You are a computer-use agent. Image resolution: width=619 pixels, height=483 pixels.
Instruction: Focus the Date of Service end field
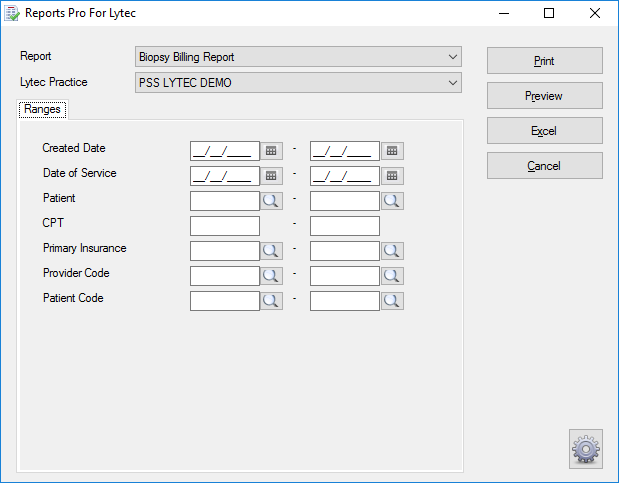click(345, 176)
